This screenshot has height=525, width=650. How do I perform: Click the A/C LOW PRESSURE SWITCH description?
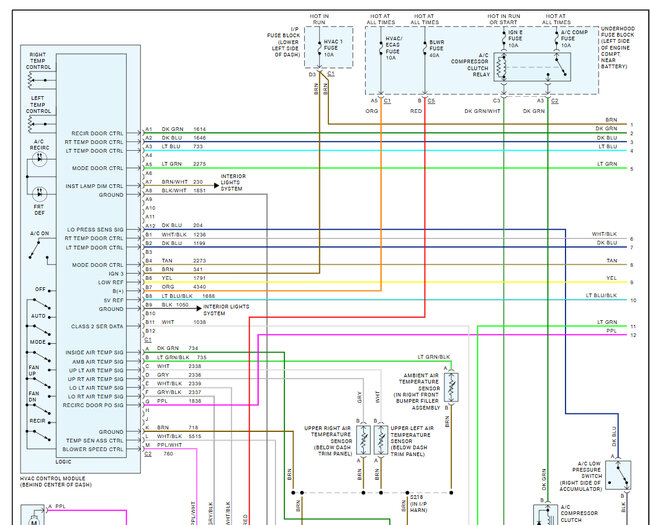coord(581,476)
